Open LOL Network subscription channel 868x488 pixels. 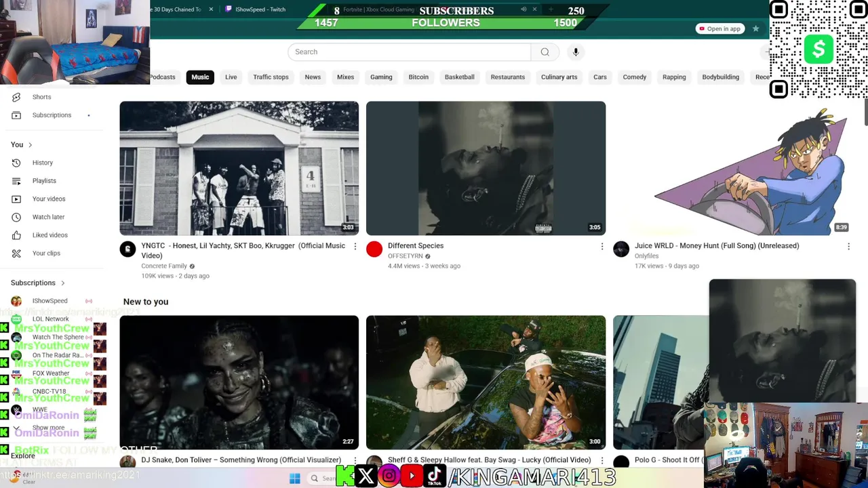[50, 319]
